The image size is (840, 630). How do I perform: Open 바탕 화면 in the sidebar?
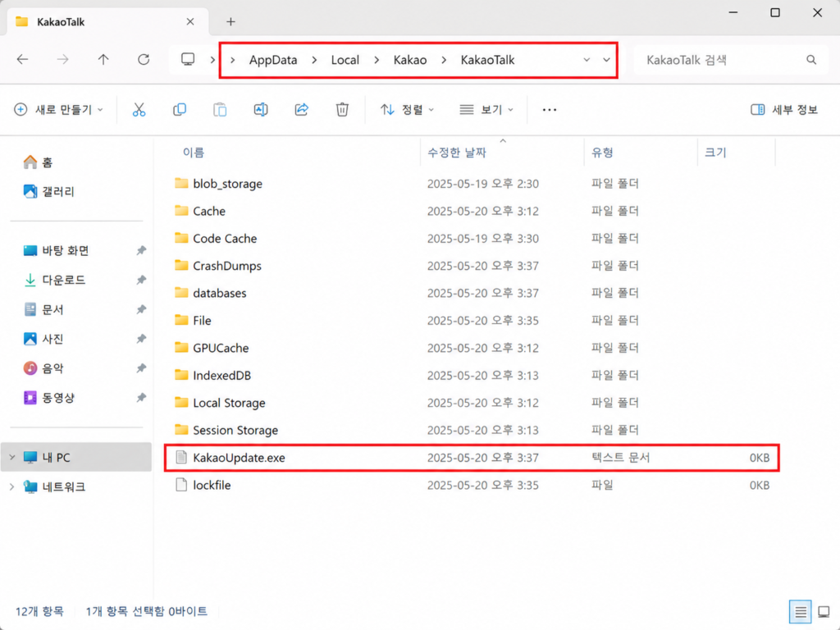[57, 251]
